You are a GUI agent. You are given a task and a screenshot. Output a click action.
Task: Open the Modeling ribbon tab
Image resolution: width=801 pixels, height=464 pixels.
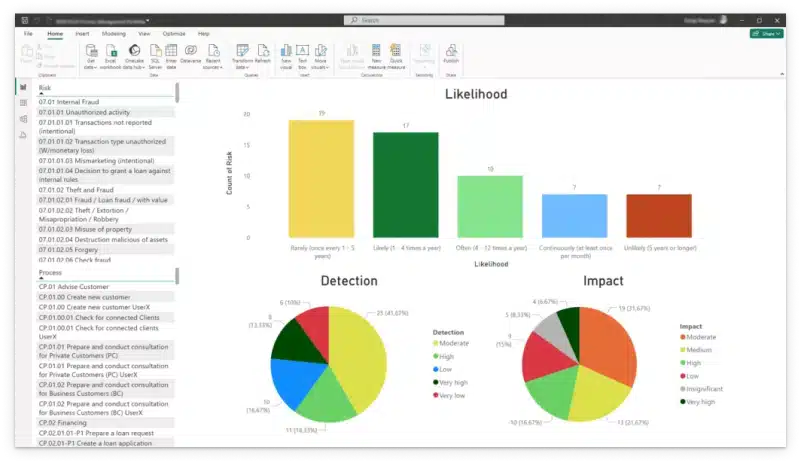(113, 34)
